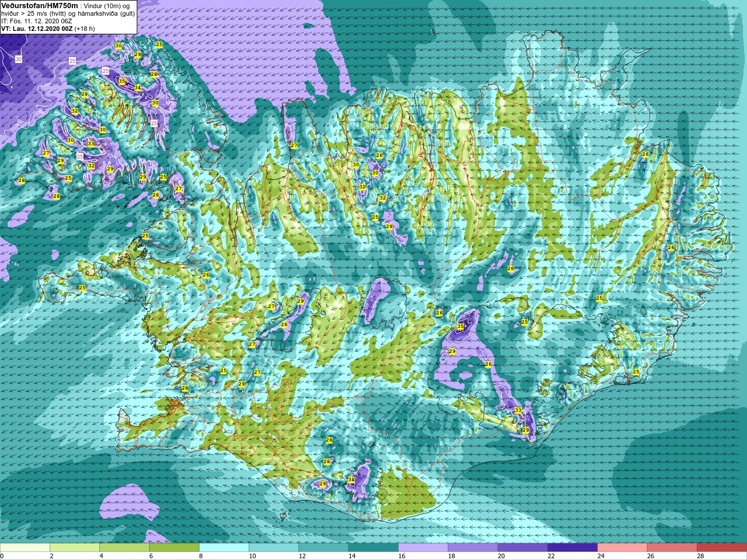Image resolution: width=747 pixels, height=560 pixels.
Task: Pick the light pink 24–26 m/s legend swatch
Action: (x=623, y=548)
